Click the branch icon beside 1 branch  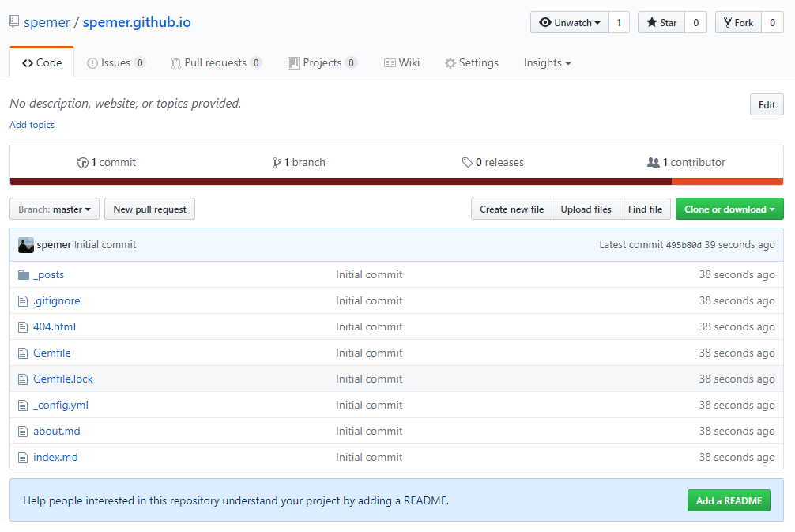(277, 163)
